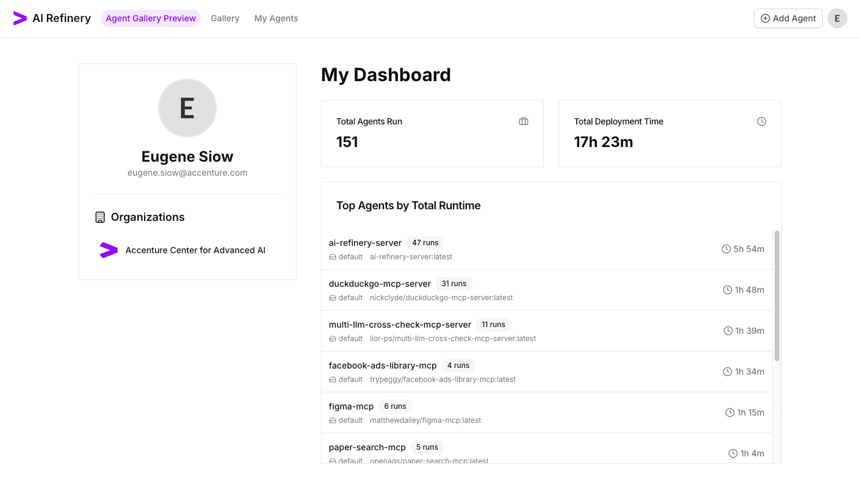Click the 6 runs badge on figma-mcp

[395, 406]
